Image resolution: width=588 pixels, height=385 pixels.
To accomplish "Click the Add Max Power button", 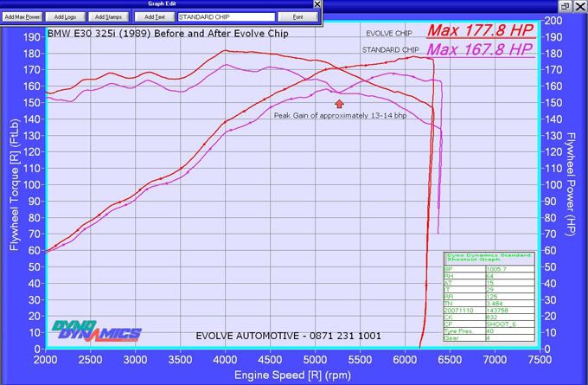I will pyautogui.click(x=22, y=17).
